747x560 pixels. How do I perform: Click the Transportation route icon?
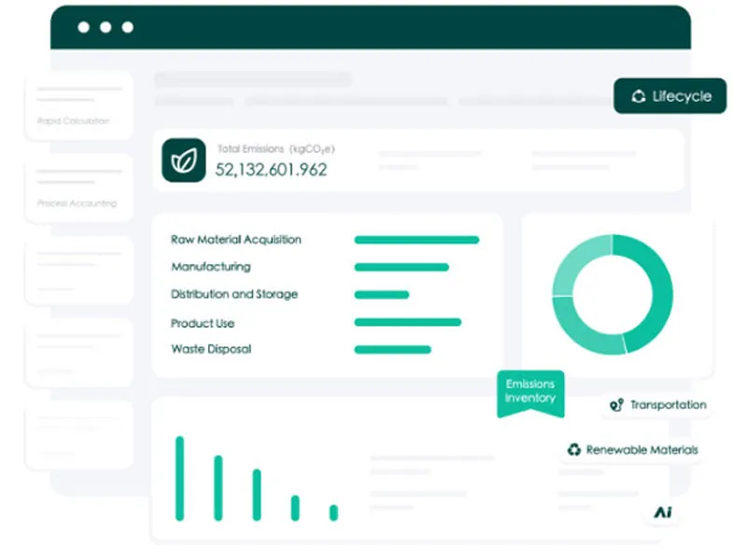pos(615,405)
